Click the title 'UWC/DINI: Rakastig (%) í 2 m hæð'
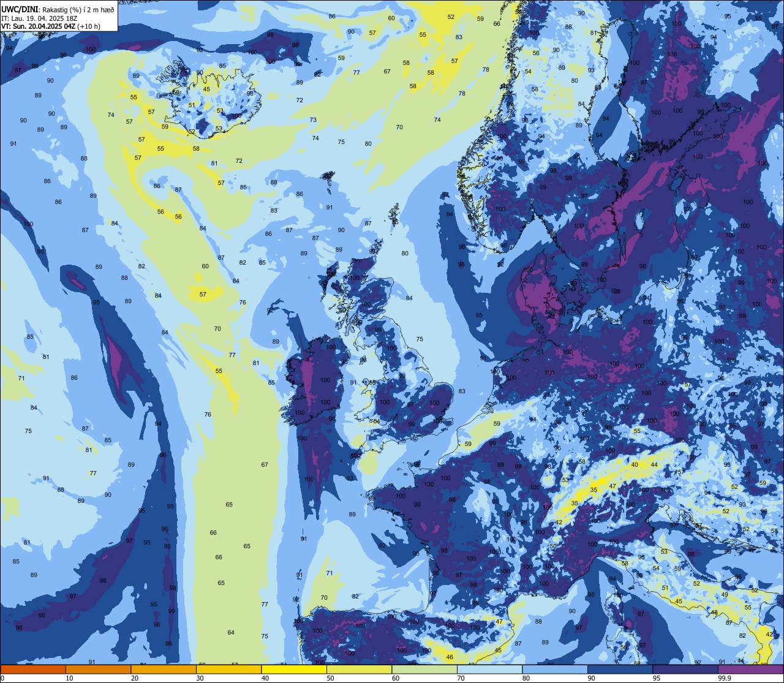The image size is (784, 683). click(x=58, y=10)
